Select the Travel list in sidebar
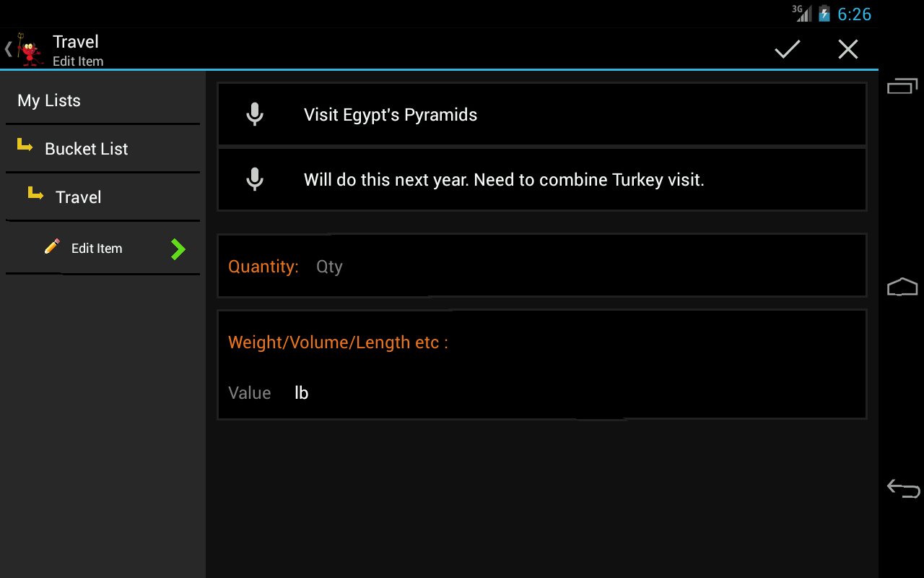The width and height of the screenshot is (924, 578). click(x=103, y=197)
